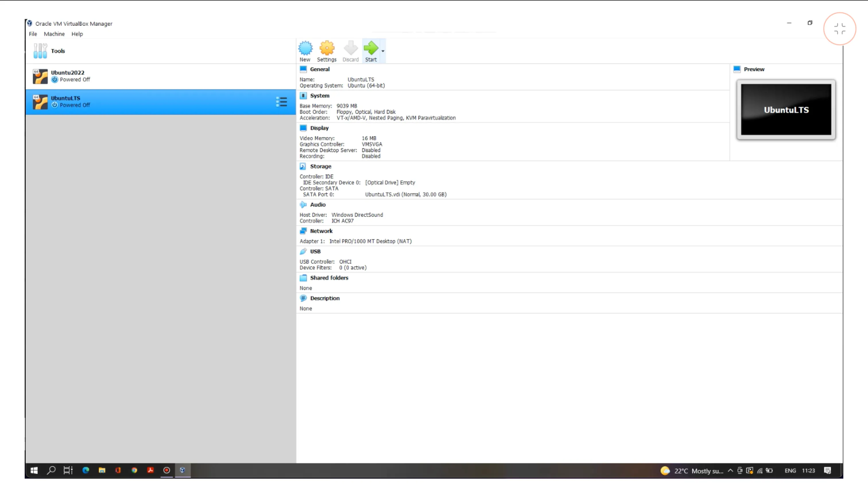868x497 pixels.
Task: Open the UbuntuLTS machine tools menu icon
Action: point(281,102)
